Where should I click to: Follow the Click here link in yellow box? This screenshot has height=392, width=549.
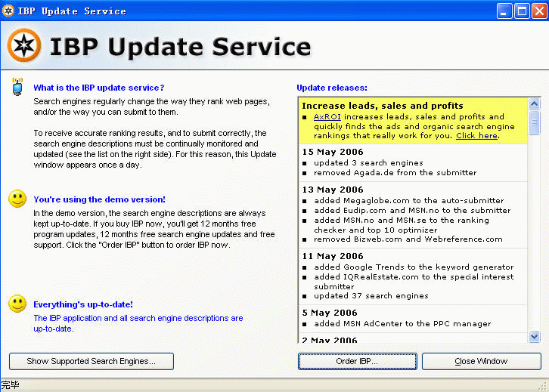(476, 136)
